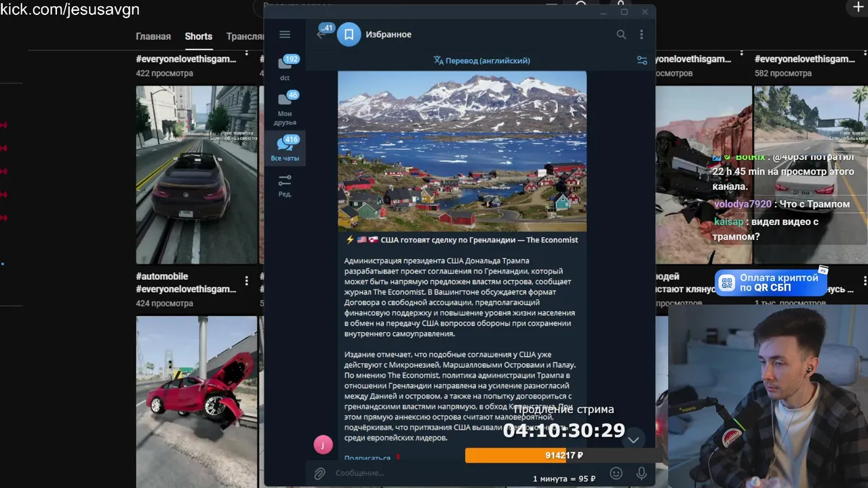Screen dimensions: 868x488
Task: Open the grey convertible car short thumbnail
Action: (x=197, y=174)
